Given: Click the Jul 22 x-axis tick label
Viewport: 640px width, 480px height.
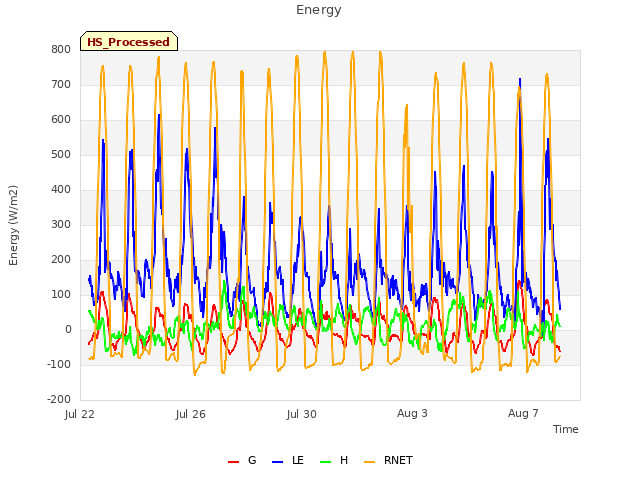Looking at the screenshot, I should [80, 414].
